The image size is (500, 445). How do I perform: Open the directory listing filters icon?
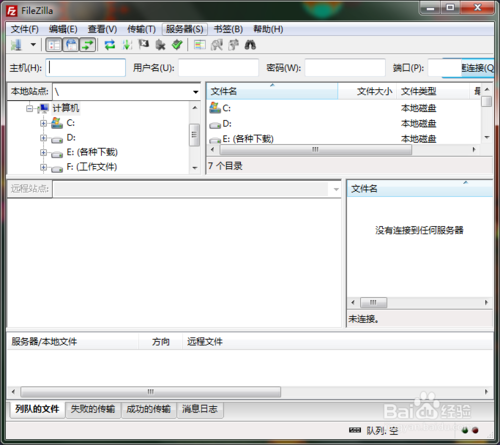click(200, 45)
